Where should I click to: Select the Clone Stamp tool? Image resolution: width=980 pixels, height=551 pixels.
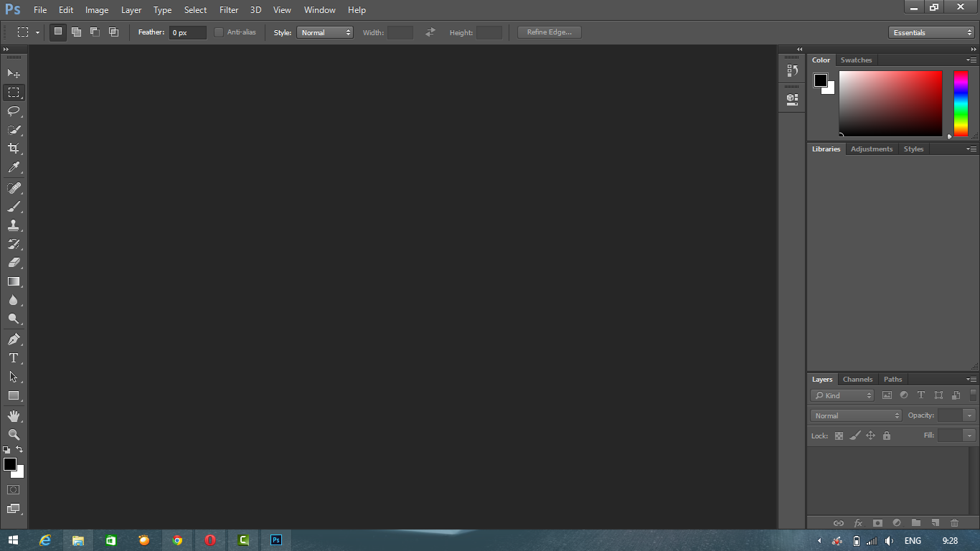(14, 225)
